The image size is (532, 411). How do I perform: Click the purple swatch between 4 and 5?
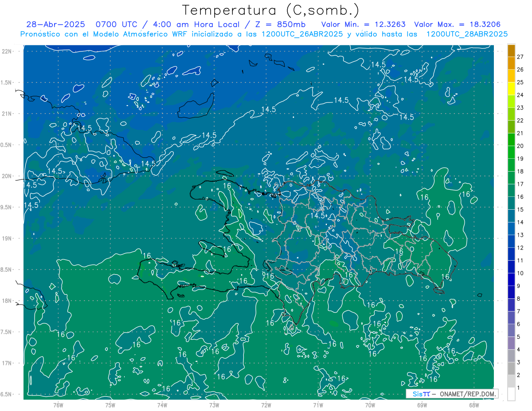(511, 343)
